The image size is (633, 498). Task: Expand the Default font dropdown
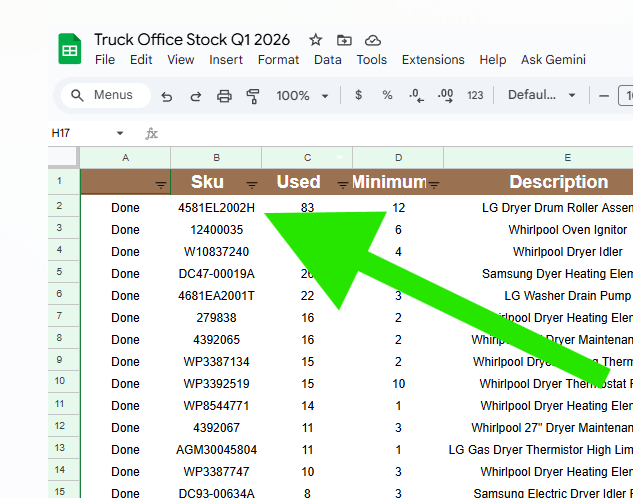click(542, 96)
